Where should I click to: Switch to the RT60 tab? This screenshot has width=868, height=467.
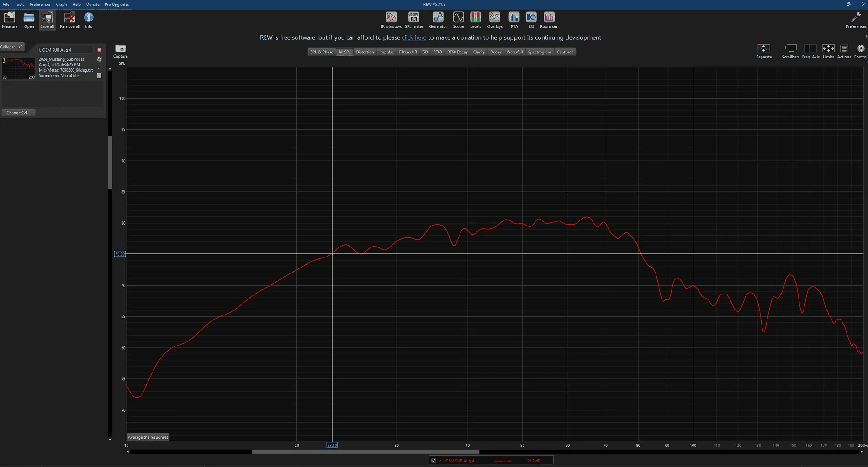point(437,52)
